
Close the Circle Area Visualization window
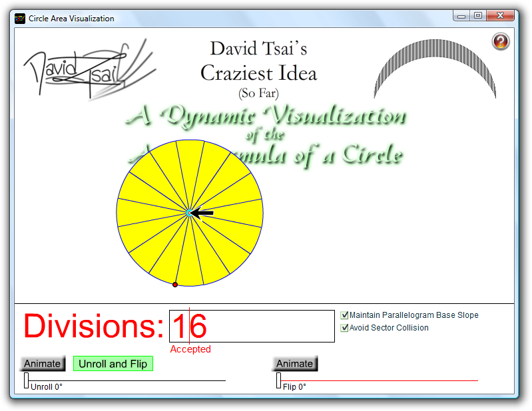click(x=500, y=15)
